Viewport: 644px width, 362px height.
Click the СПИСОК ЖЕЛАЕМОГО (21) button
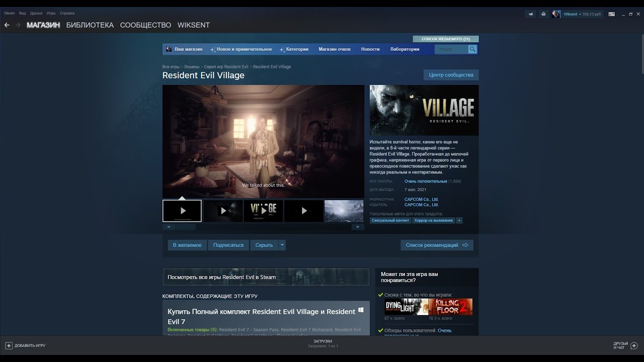tap(446, 39)
